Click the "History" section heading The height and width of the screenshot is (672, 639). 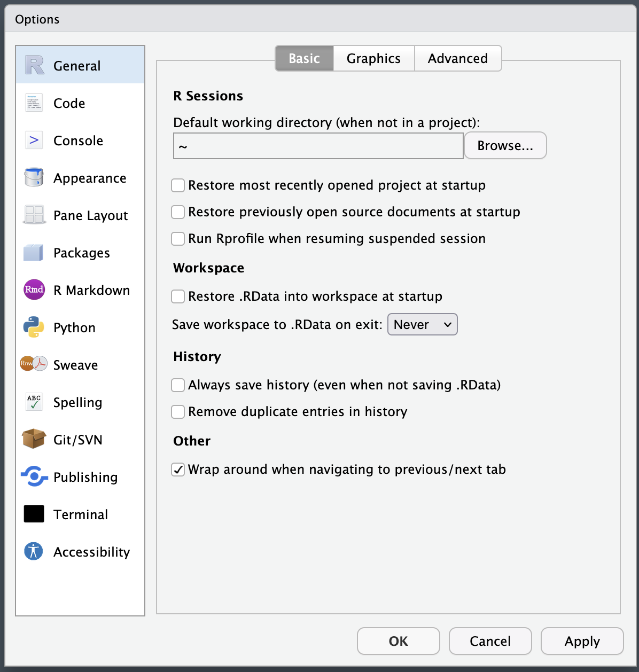click(x=197, y=356)
